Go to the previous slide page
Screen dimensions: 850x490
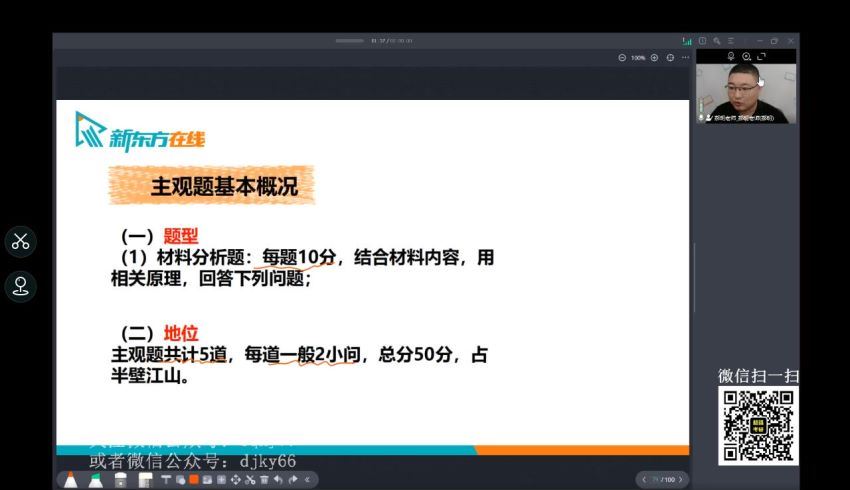pyautogui.click(x=643, y=480)
